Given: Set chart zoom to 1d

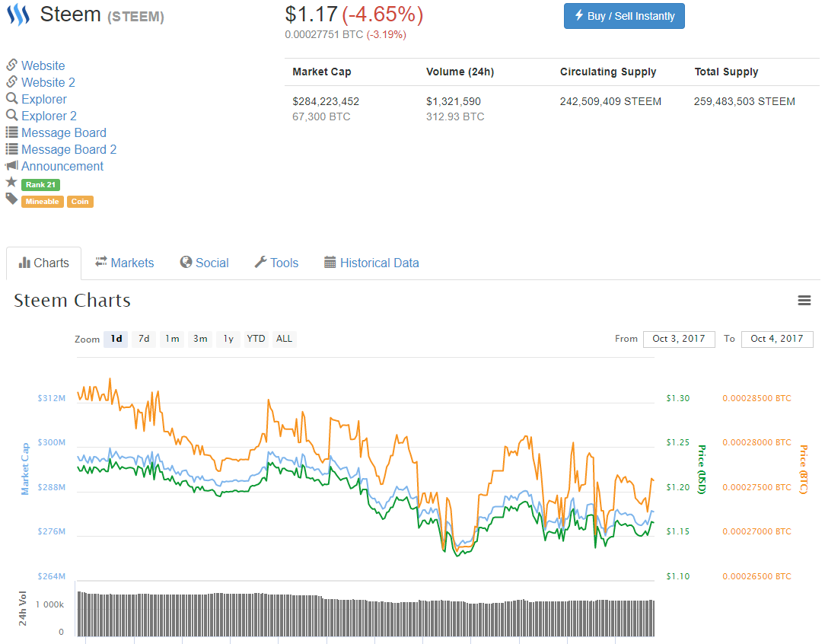Looking at the screenshot, I should point(116,339).
